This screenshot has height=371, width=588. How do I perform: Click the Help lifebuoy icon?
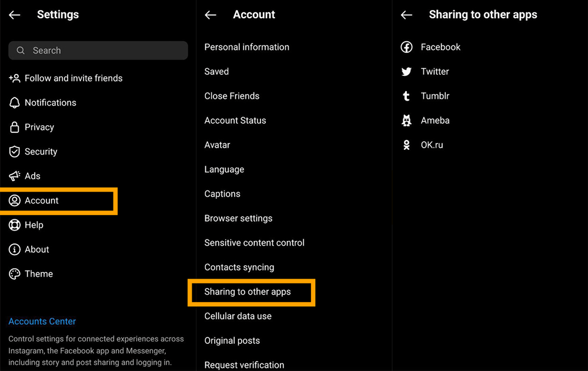click(x=15, y=225)
